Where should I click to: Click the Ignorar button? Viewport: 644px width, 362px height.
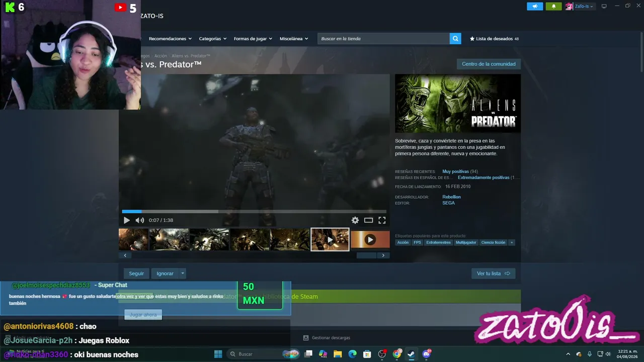pos(165,274)
